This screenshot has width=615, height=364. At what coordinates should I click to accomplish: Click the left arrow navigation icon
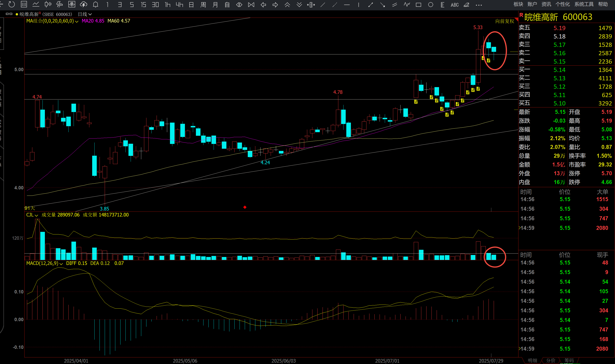(x=263, y=5)
